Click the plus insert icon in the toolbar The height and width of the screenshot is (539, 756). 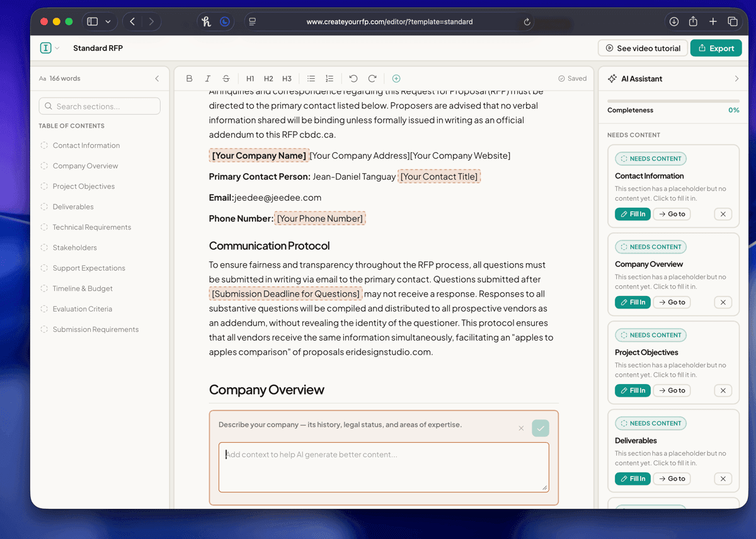pos(396,78)
